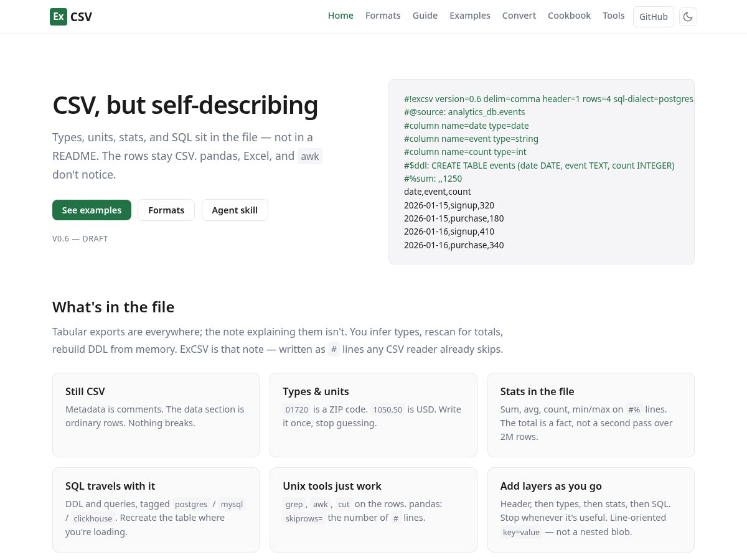Click the '#column name=count type=int' line
The width and height of the screenshot is (747, 560).
tap(465, 152)
